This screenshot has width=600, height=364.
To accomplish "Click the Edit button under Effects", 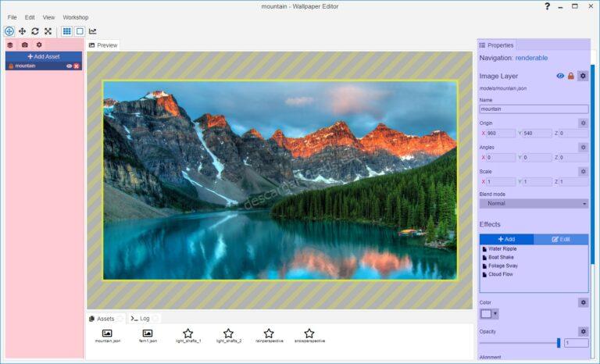I will (561, 239).
